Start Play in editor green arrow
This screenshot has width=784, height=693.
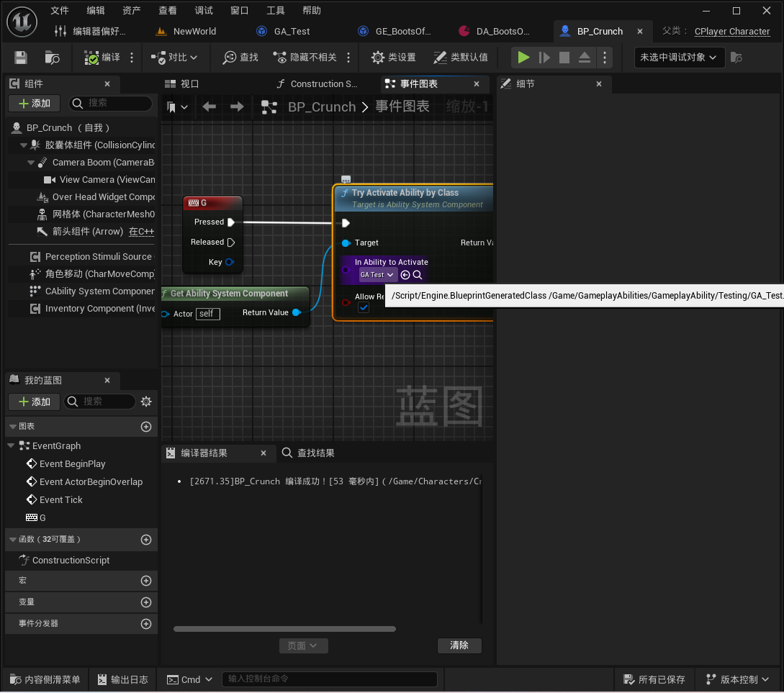point(523,58)
